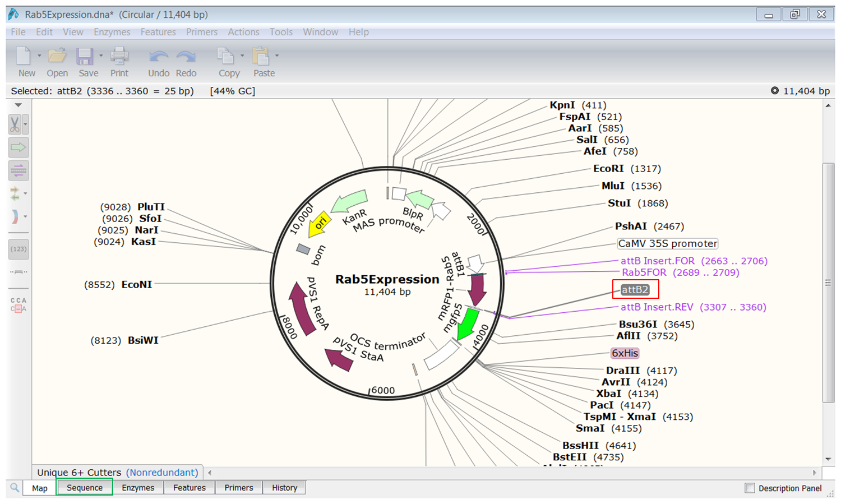Open the dropdown arrow next to New
841x504 pixels.
pyautogui.click(x=39, y=56)
